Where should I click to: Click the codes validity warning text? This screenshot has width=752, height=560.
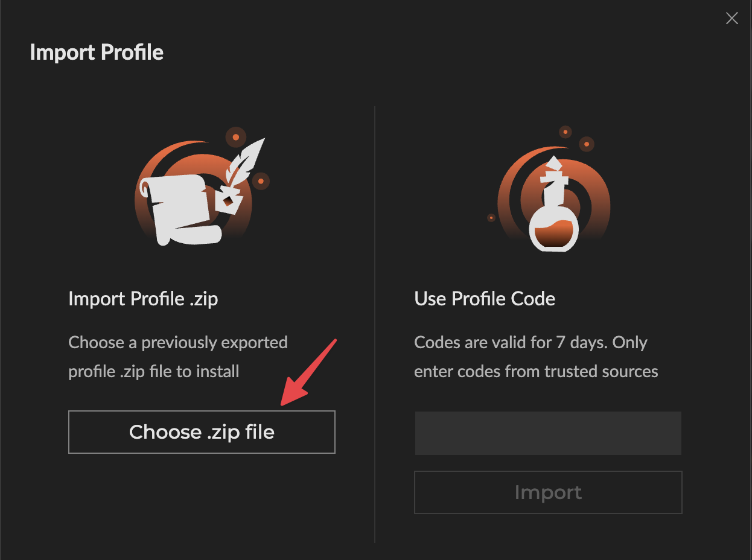click(x=536, y=357)
